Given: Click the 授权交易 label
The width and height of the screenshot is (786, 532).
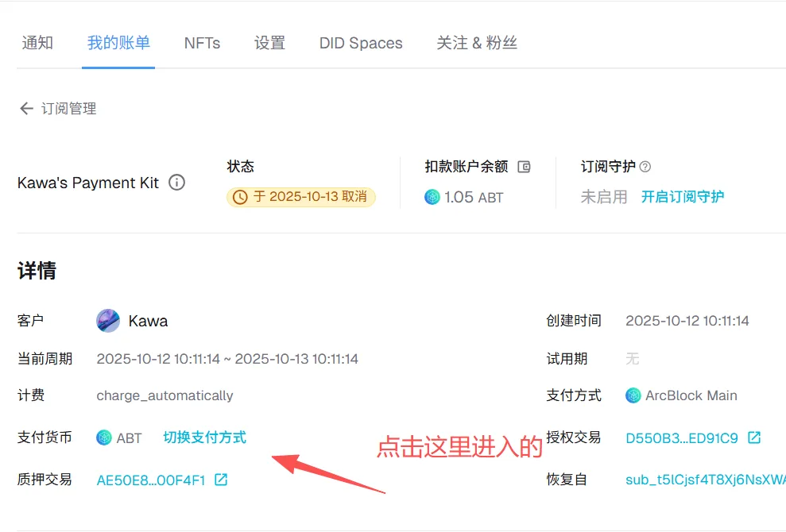Looking at the screenshot, I should coord(574,438).
